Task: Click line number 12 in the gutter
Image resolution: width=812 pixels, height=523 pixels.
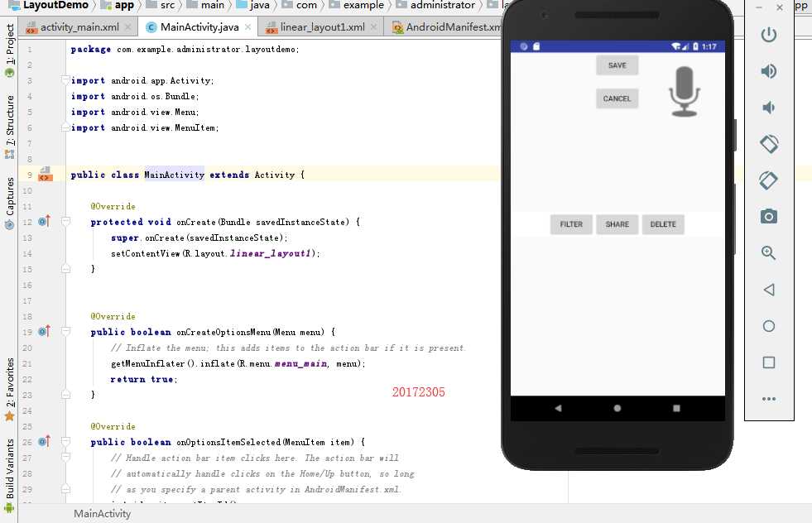Action: click(x=27, y=222)
